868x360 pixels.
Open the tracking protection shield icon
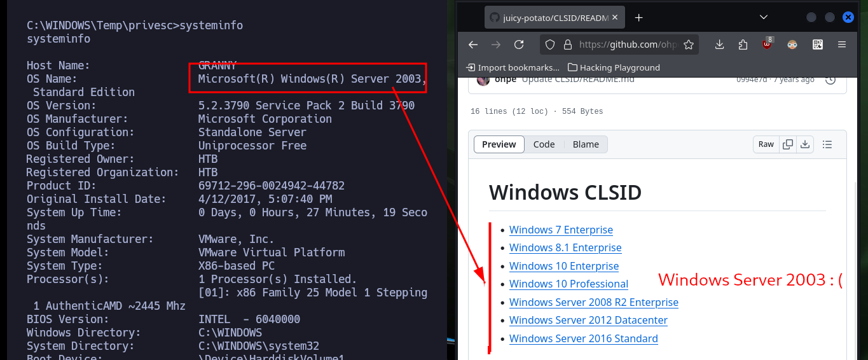(551, 45)
